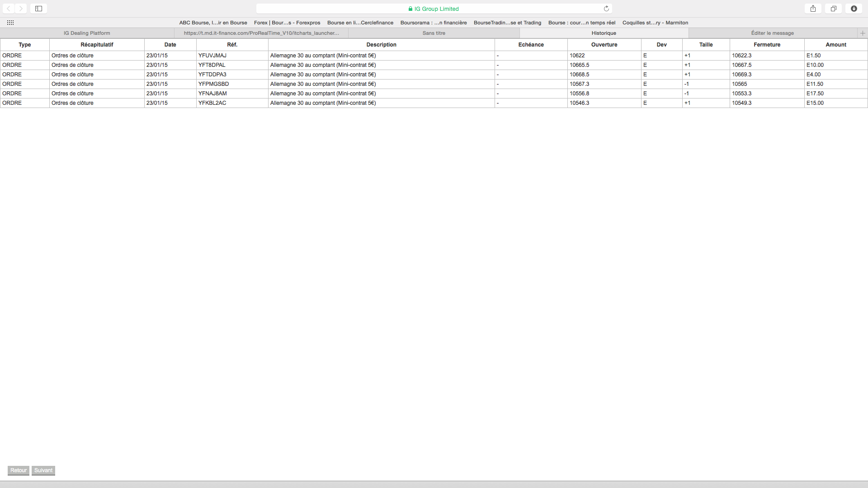Add a new tab with plus
This screenshot has width=868, height=488.
863,33
